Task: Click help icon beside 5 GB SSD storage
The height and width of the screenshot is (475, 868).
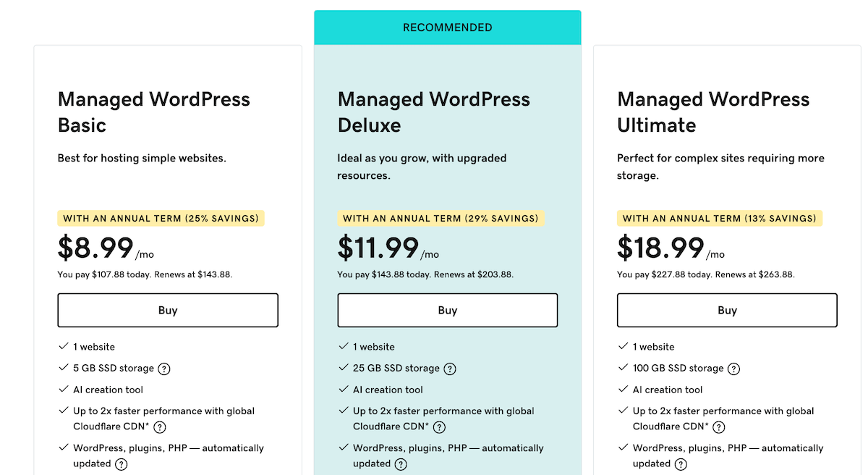Action: tap(164, 369)
